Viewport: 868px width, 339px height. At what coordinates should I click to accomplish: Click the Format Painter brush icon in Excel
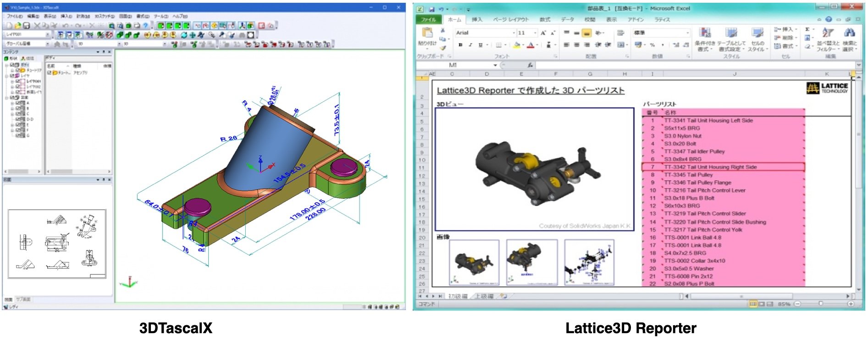click(x=442, y=47)
